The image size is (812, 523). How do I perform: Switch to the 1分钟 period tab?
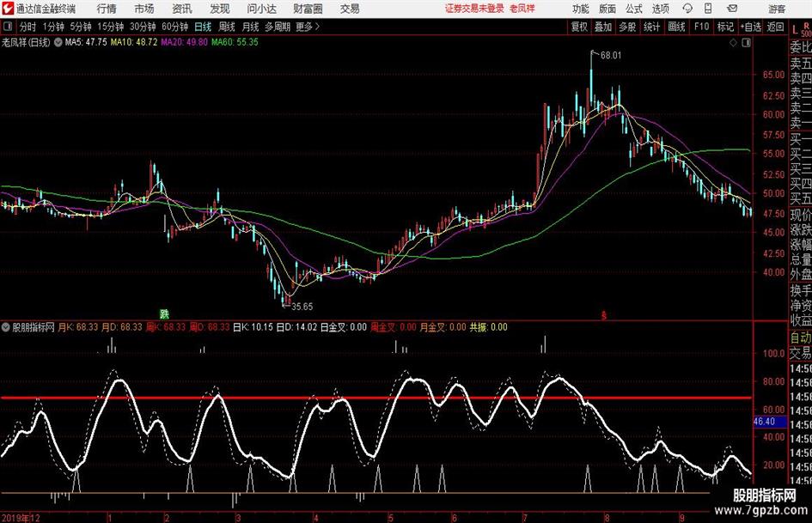point(53,27)
